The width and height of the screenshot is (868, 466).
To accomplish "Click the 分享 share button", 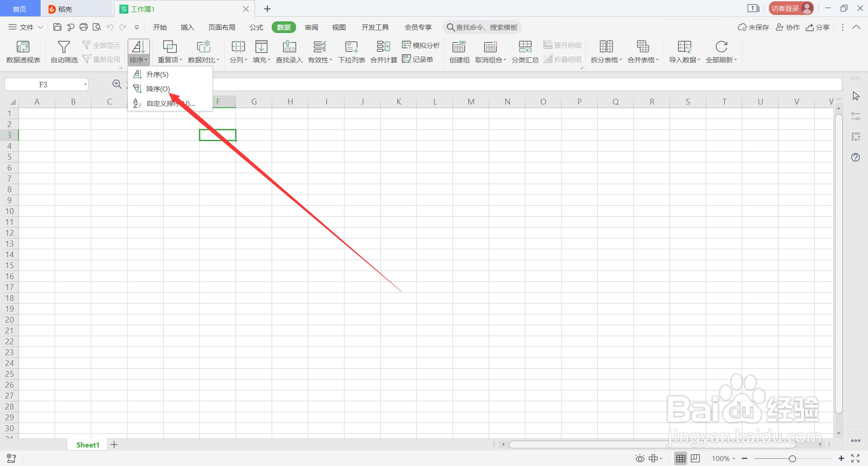I will [x=818, y=27].
